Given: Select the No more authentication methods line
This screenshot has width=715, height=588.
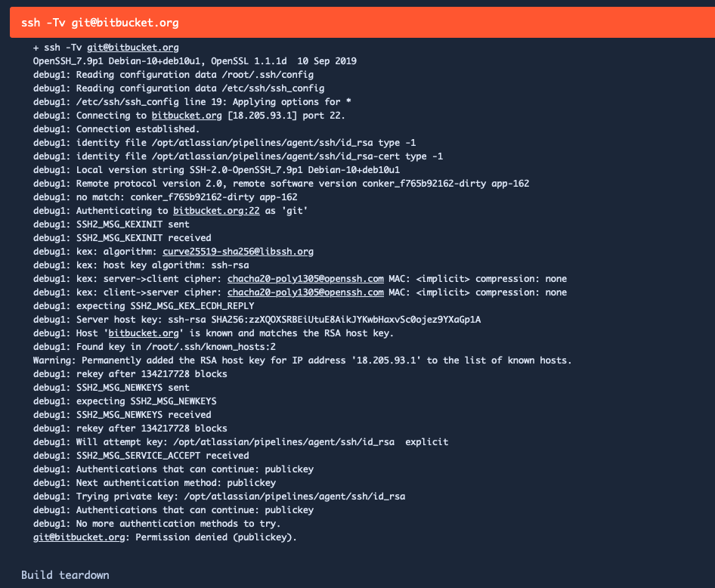Looking at the screenshot, I should (x=157, y=523).
